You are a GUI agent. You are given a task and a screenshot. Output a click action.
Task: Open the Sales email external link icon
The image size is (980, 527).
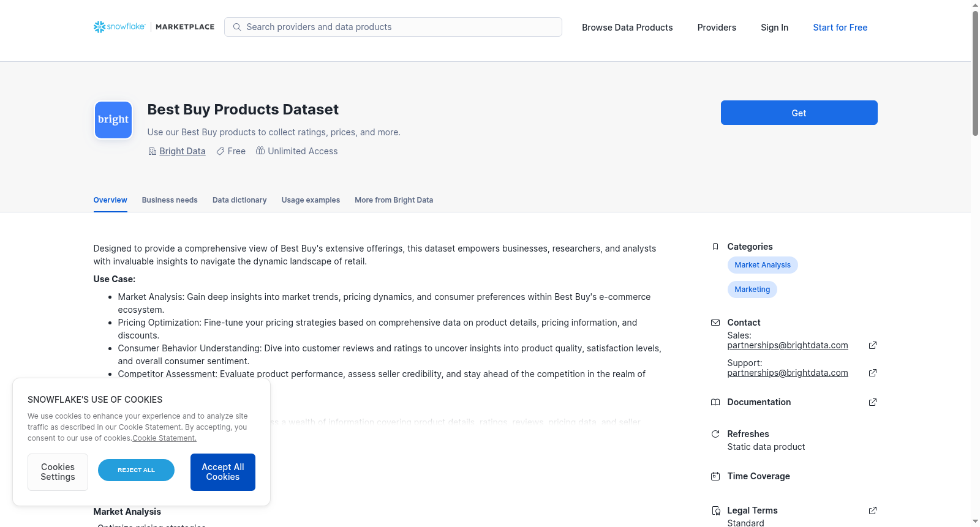pos(873,345)
